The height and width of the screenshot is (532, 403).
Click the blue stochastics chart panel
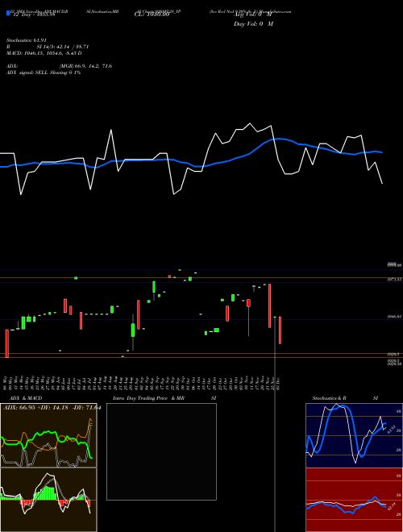tap(354, 435)
